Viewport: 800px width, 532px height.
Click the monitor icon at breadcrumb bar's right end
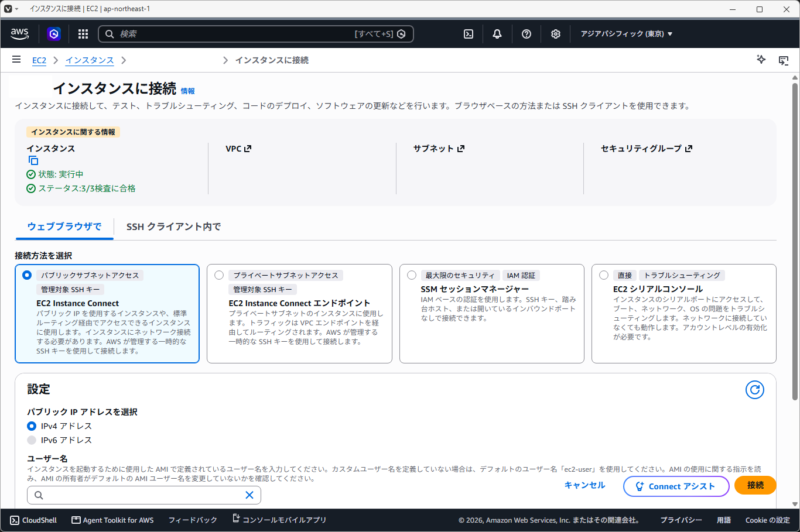click(784, 60)
